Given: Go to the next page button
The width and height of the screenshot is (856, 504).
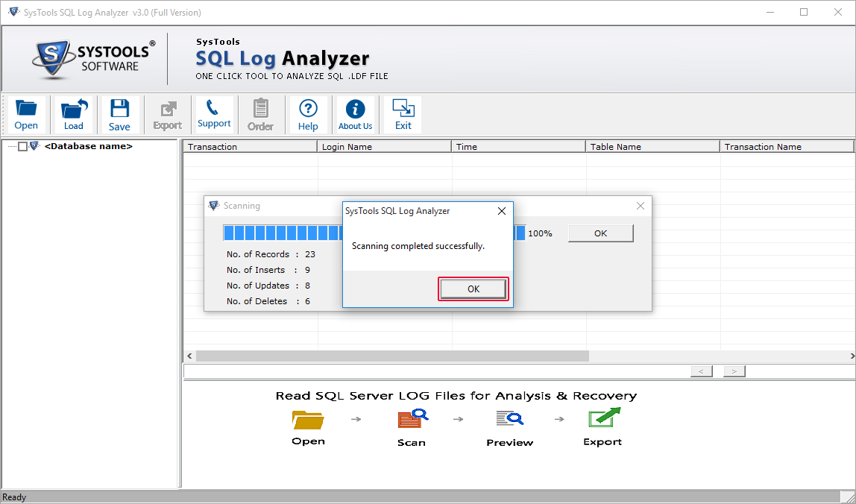Looking at the screenshot, I should (734, 371).
